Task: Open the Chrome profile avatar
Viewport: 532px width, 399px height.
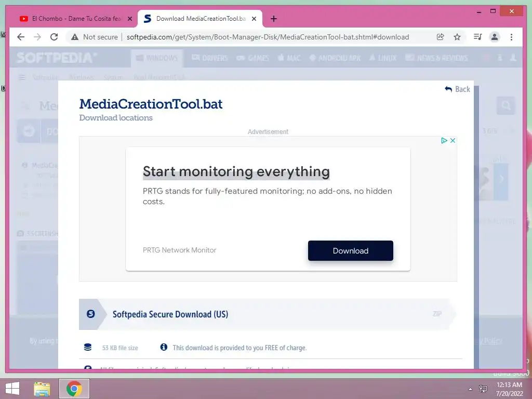Action: tap(495, 37)
